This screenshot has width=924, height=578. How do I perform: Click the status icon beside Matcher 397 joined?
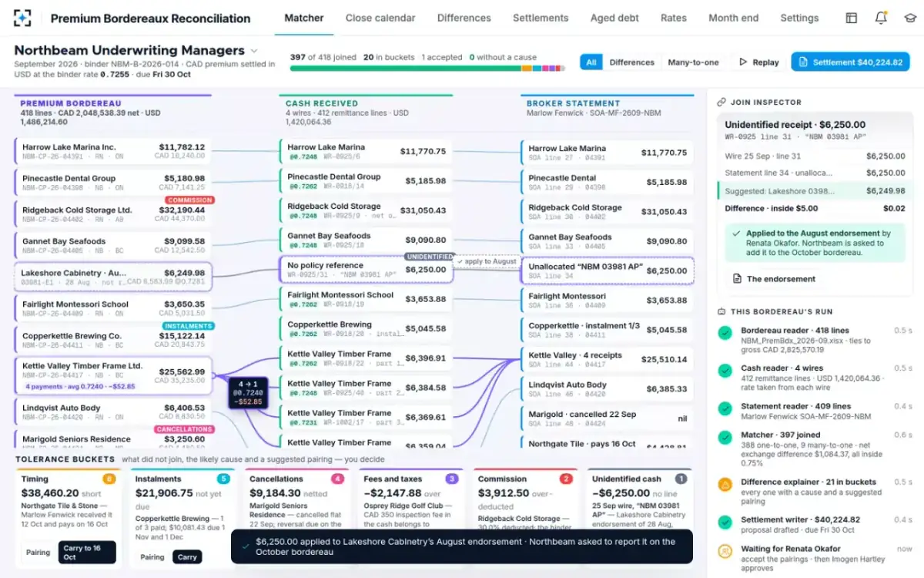725,438
